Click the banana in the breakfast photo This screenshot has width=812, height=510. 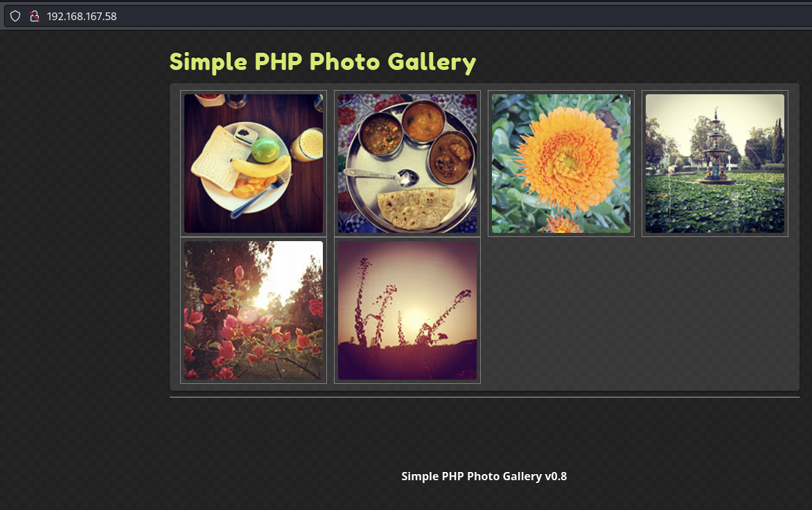pos(261,167)
